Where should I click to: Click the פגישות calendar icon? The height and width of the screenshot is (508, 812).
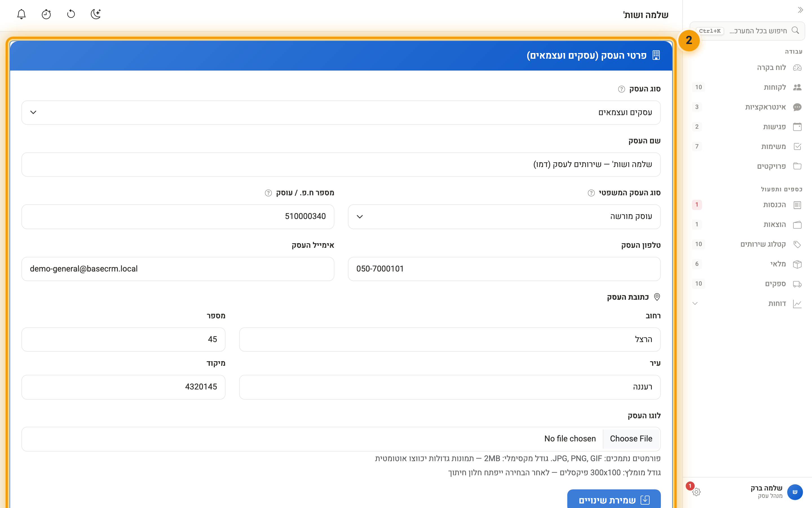coord(797,127)
